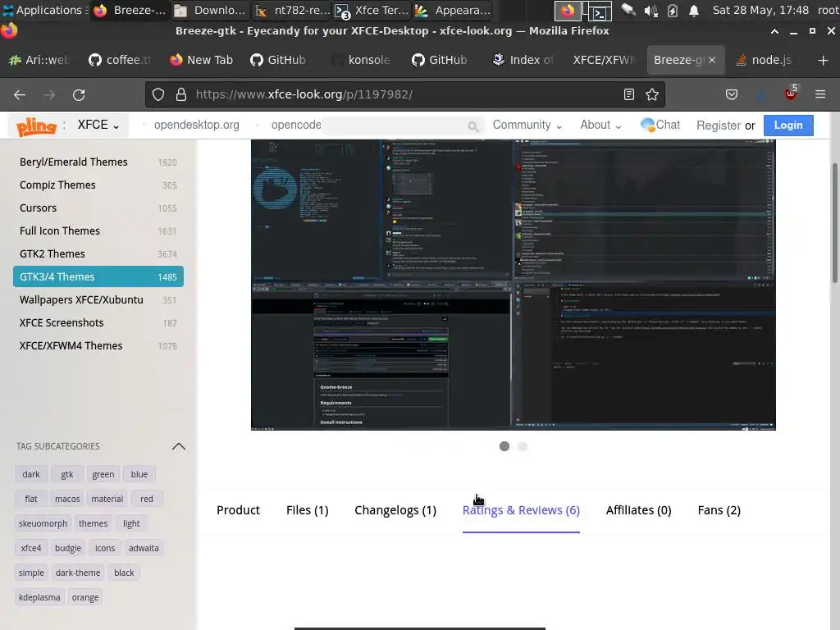
Task: Click the network connection panel icon
Action: [x=628, y=10]
